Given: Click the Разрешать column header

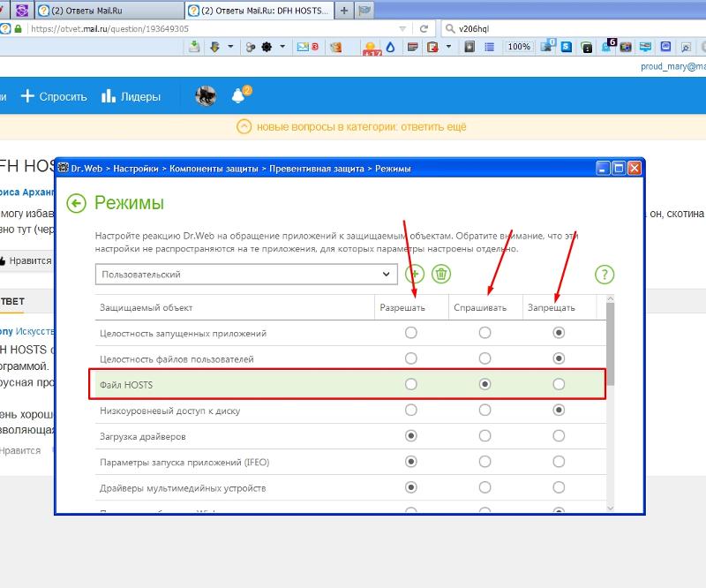Looking at the screenshot, I should (402, 308).
